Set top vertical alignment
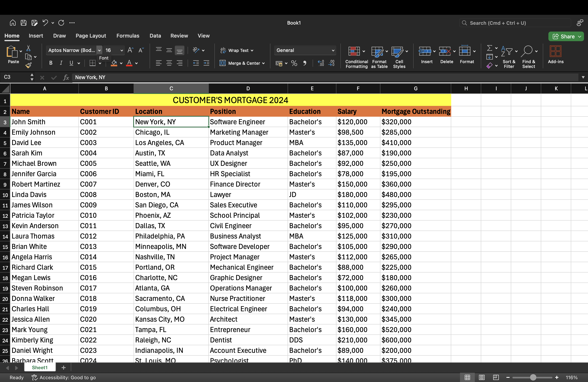Image resolution: width=588 pixels, height=382 pixels. click(x=159, y=50)
